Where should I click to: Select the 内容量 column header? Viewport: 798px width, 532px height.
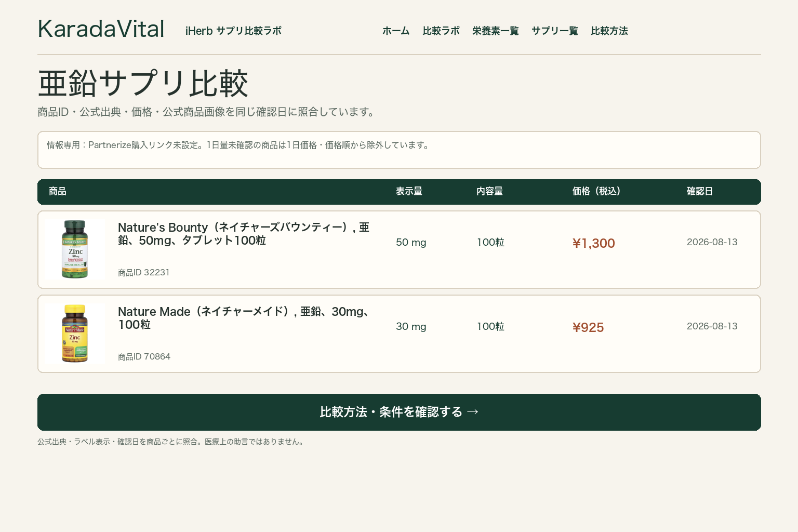489,191
